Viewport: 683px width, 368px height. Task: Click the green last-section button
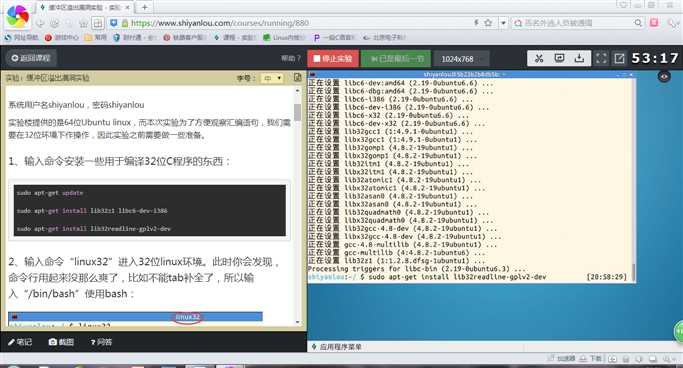396,58
